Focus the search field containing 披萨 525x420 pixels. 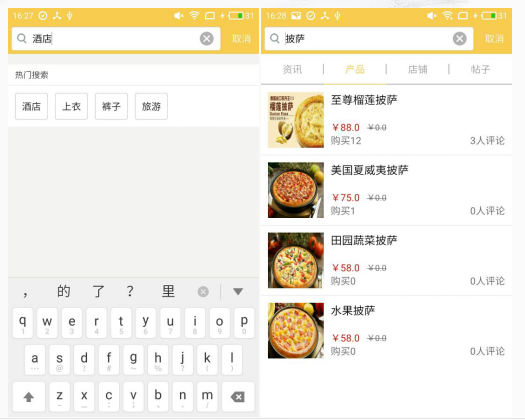tap(369, 39)
